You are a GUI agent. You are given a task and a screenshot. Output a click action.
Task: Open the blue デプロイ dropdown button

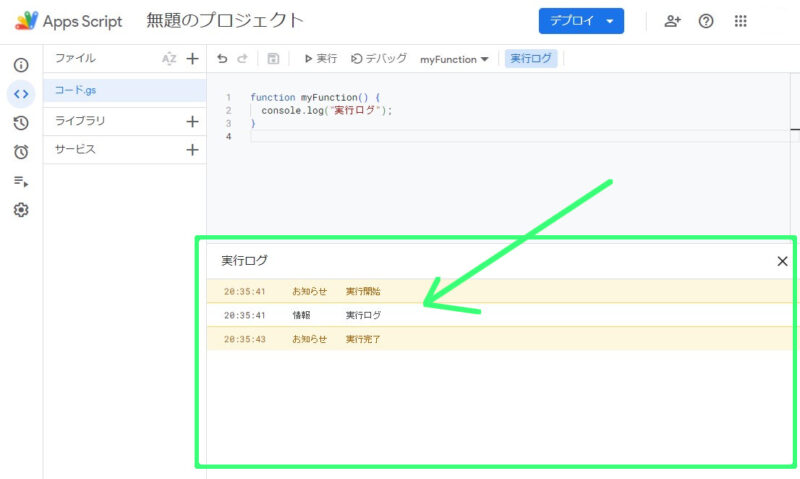581,21
